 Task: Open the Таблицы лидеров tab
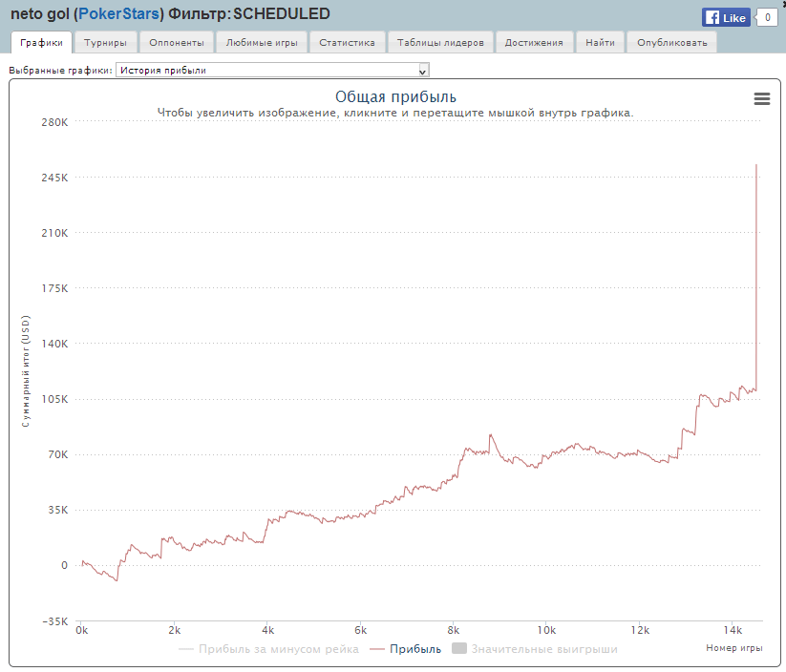440,43
